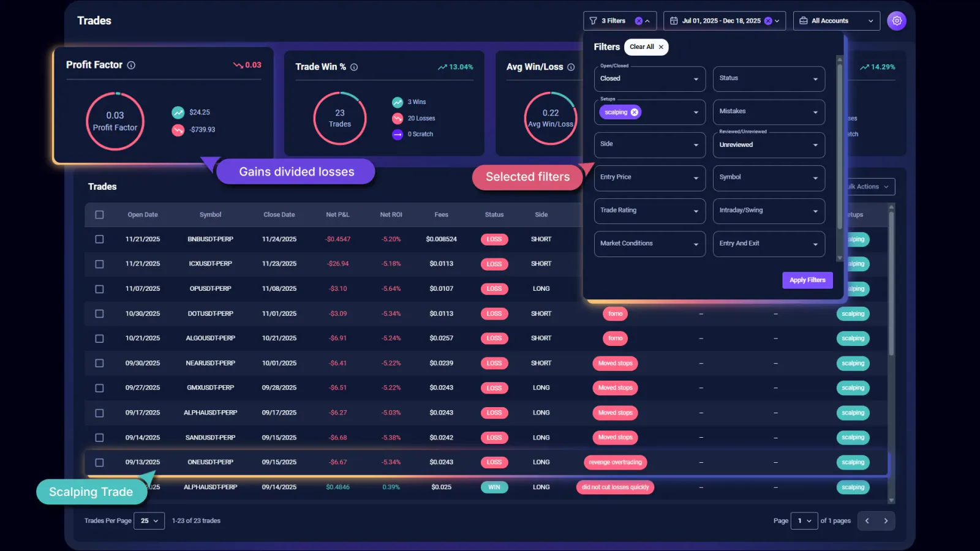Click the WIN badge on ALPHAUSDT-PERP row
This screenshot has height=551, width=980.
(x=494, y=487)
